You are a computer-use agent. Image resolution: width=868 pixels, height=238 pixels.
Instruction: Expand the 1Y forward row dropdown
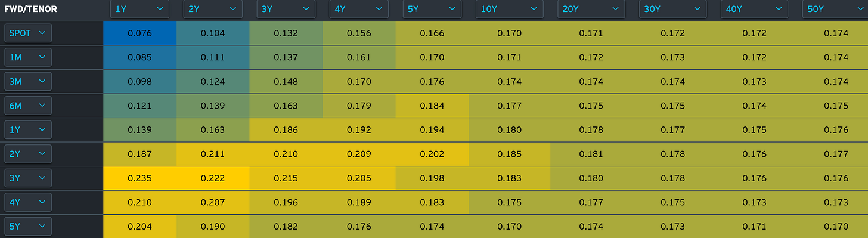(x=28, y=130)
